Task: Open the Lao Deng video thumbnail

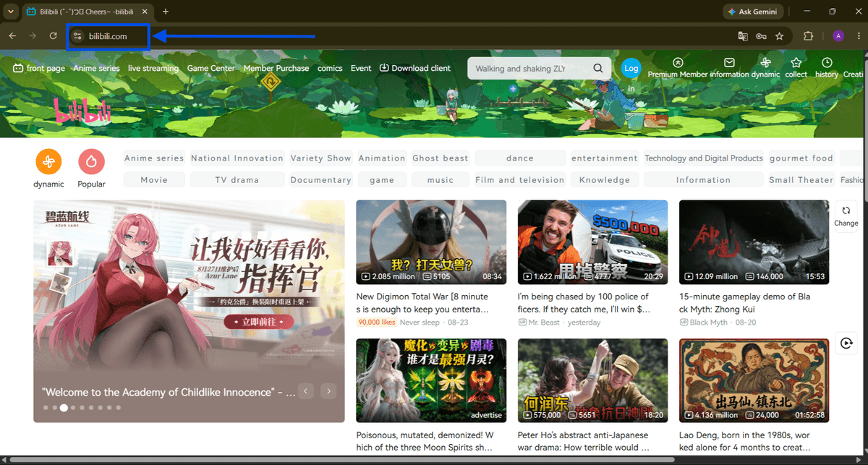Action: coord(754,380)
